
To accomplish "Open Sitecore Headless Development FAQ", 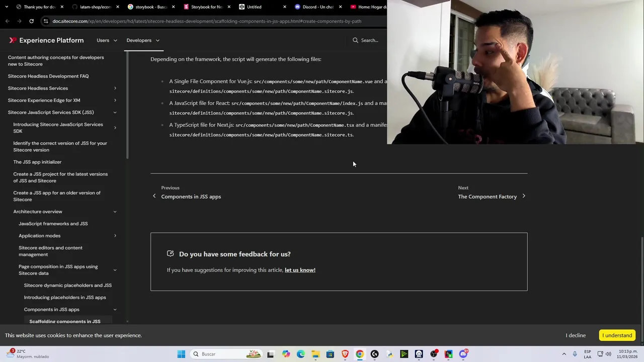I will click(48, 76).
